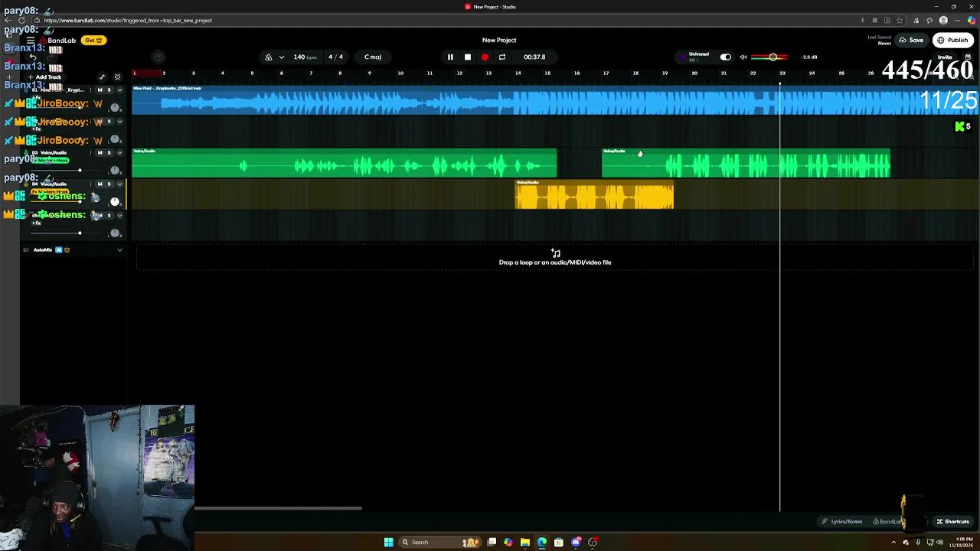Open the metronome settings dropdown arrow
Screen dimensions: 980x551
coord(282,57)
